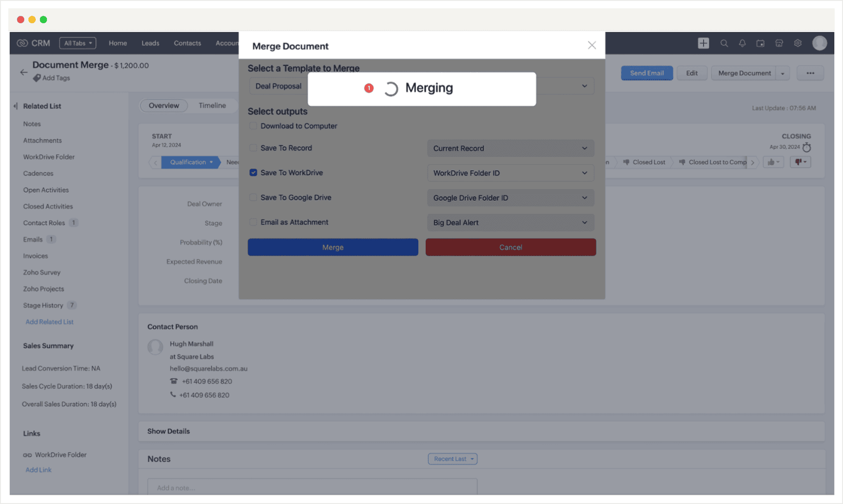Open the more options ellipsis button
Image resolution: width=843 pixels, height=504 pixels.
pos(810,73)
